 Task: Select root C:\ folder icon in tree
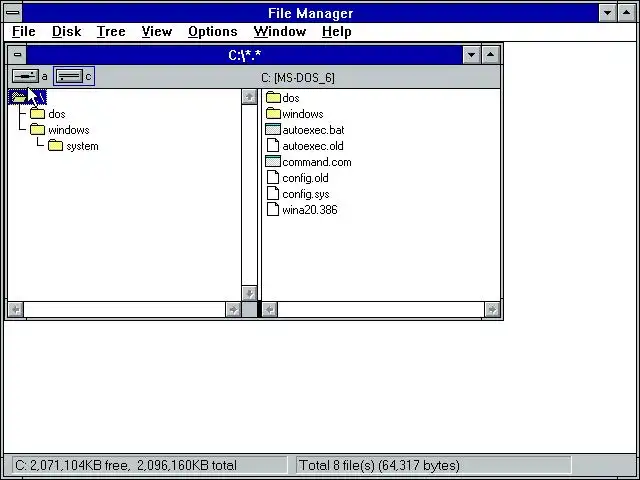pos(19,97)
